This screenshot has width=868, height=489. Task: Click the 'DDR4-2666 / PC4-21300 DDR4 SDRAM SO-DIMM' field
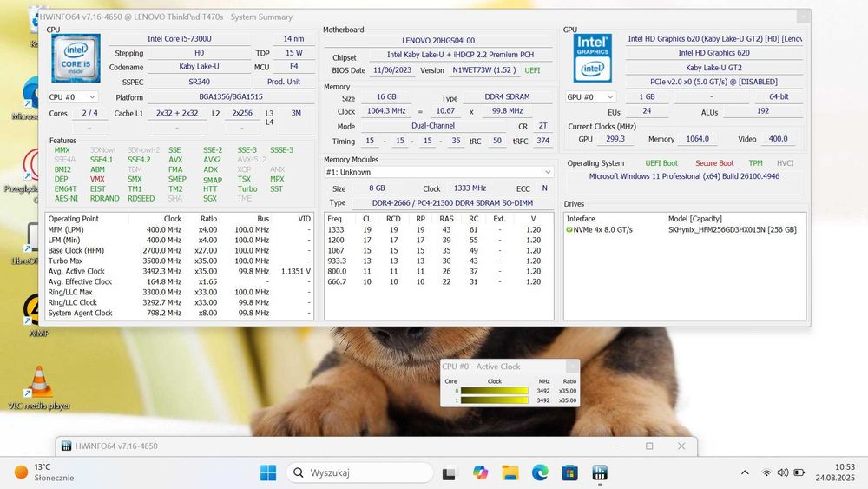click(452, 203)
